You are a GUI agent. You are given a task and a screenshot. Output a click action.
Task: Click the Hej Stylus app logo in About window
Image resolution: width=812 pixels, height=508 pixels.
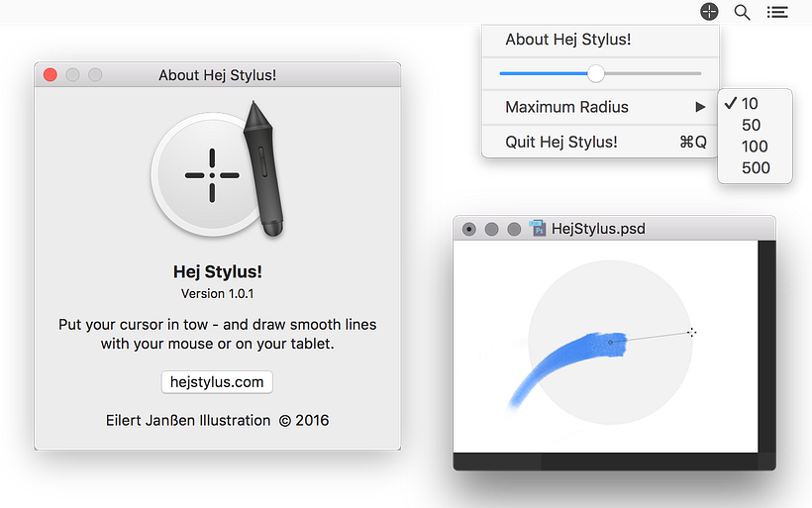(218, 170)
